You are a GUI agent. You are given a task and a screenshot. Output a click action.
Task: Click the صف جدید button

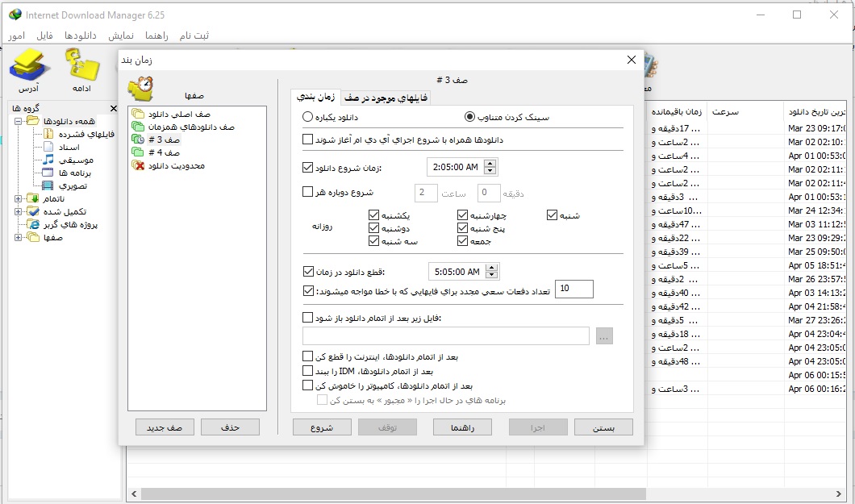coord(165,427)
